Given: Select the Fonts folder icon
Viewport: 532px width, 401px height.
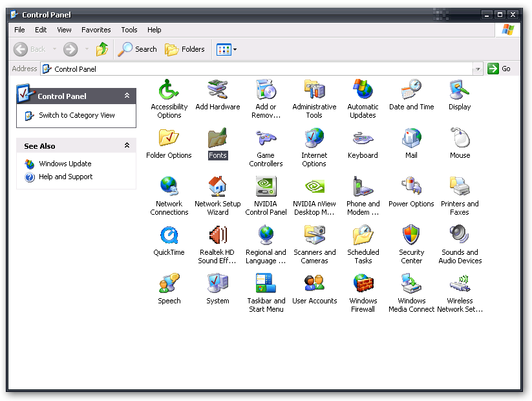Looking at the screenshot, I should tap(217, 138).
